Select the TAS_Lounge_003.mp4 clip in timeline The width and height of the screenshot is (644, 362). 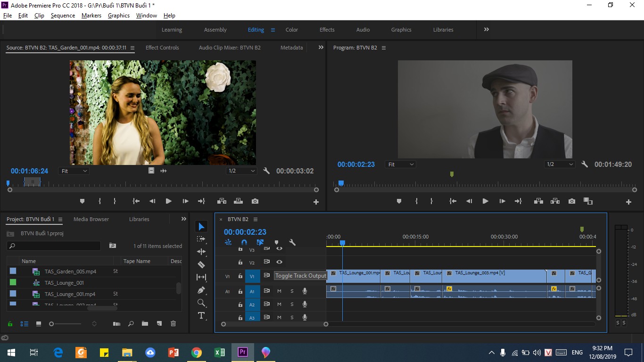[x=494, y=276]
